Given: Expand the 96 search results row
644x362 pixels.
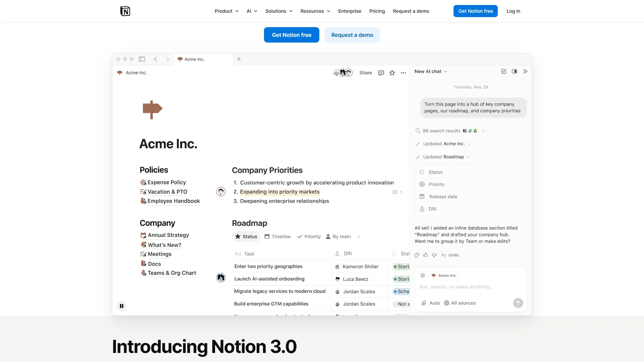Looking at the screenshot, I should click(x=450, y=131).
